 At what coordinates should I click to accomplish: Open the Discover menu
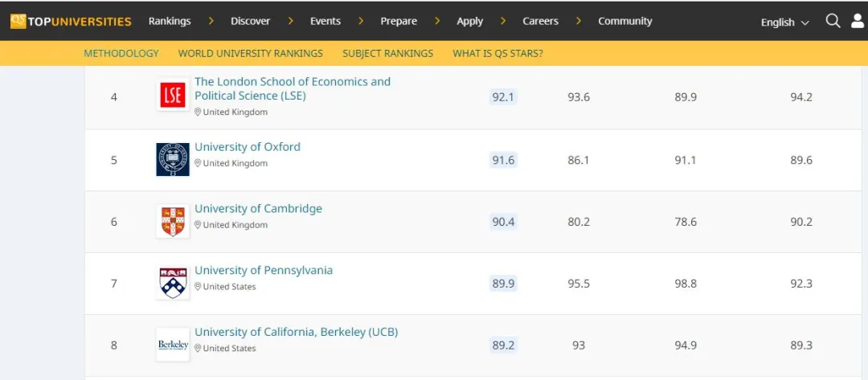click(x=250, y=21)
